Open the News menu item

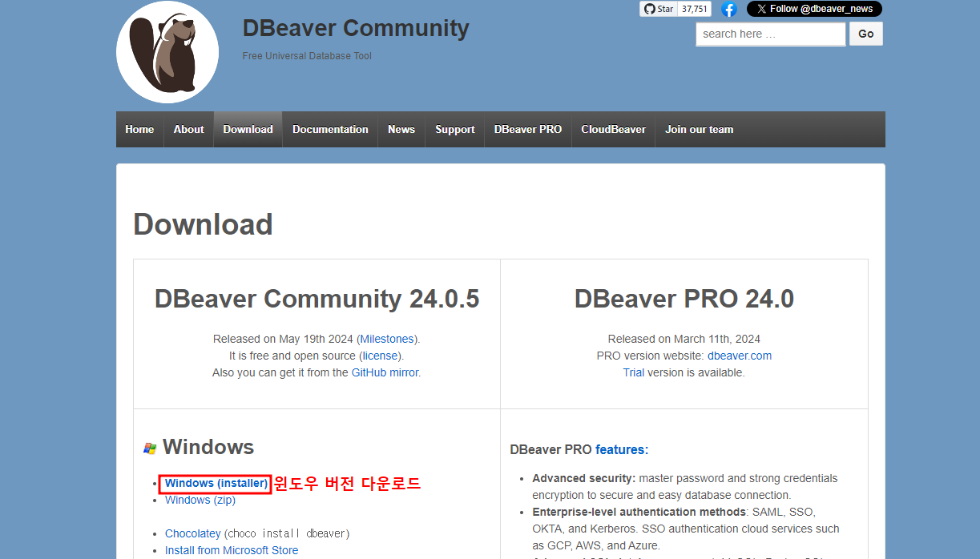(401, 129)
